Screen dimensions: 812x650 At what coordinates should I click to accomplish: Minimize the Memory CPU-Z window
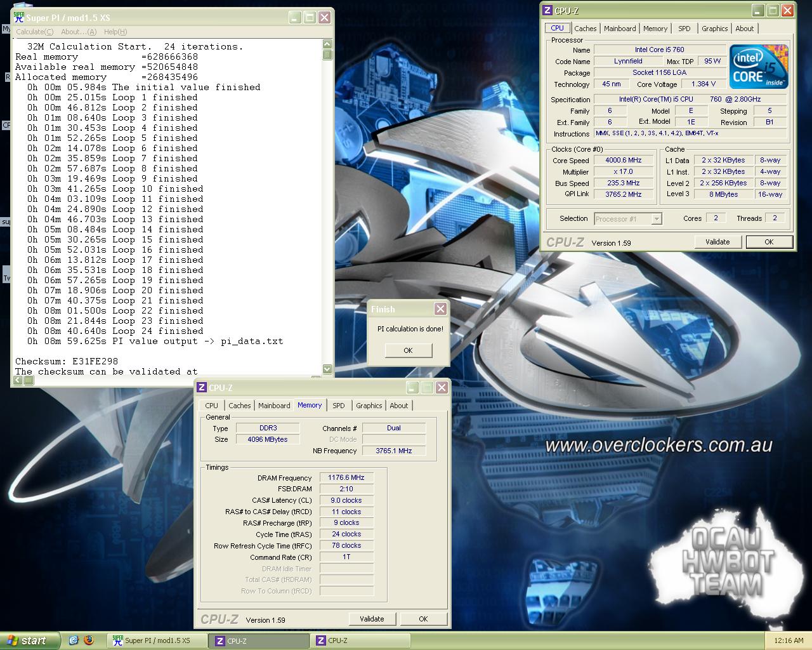pyautogui.click(x=412, y=387)
